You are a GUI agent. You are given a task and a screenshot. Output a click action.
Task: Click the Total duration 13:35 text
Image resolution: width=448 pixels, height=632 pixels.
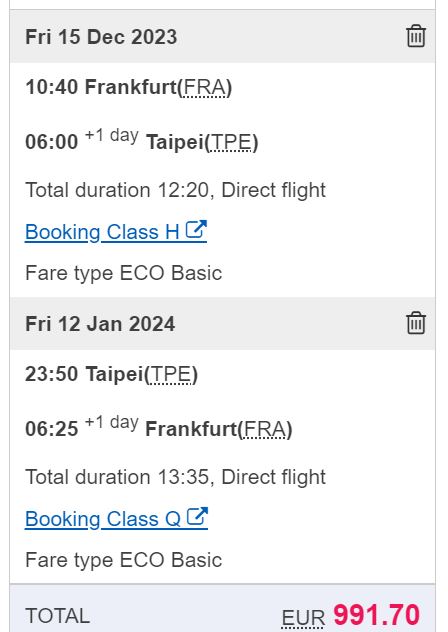119,477
